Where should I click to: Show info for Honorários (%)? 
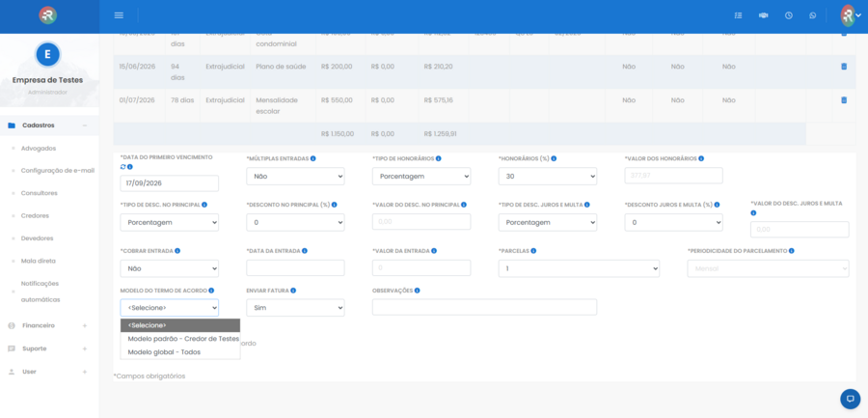click(x=554, y=158)
